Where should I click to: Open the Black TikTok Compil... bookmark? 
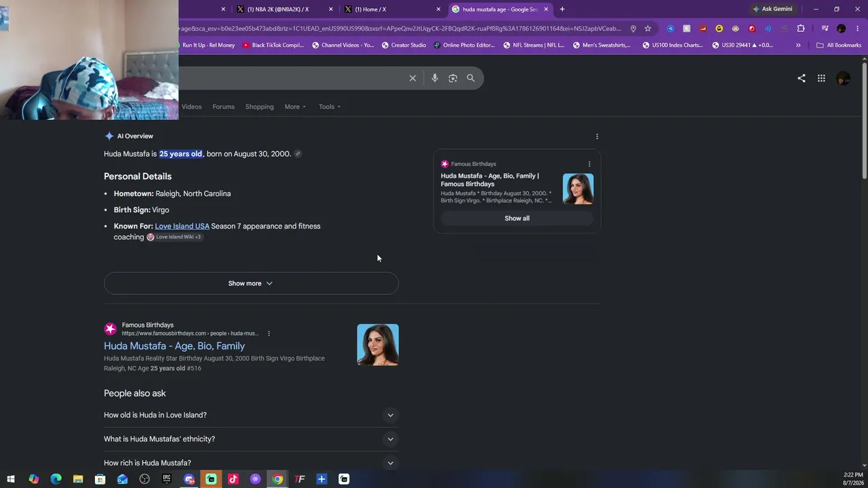tap(273, 45)
